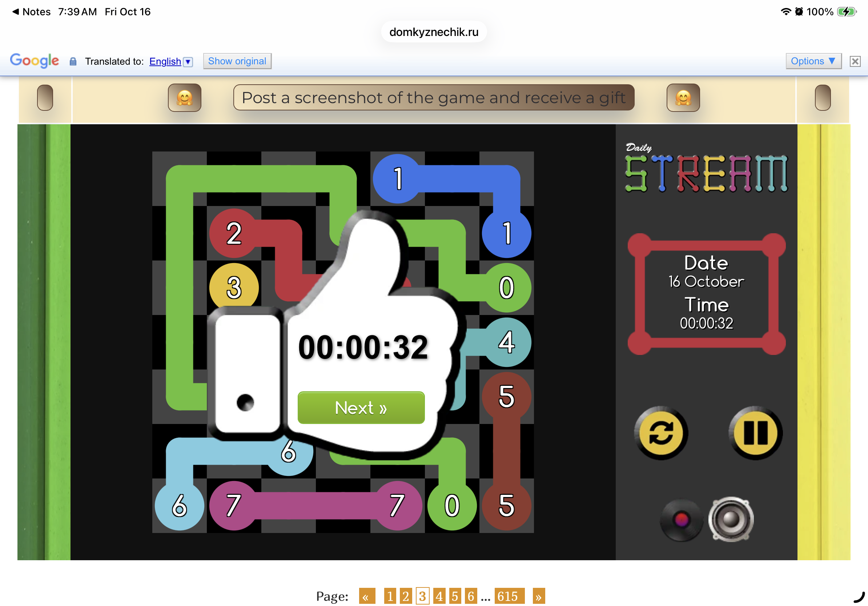Screen dimensions: 868x606
Task: Click the upper brown circle numbered 5
Action: click(x=506, y=396)
